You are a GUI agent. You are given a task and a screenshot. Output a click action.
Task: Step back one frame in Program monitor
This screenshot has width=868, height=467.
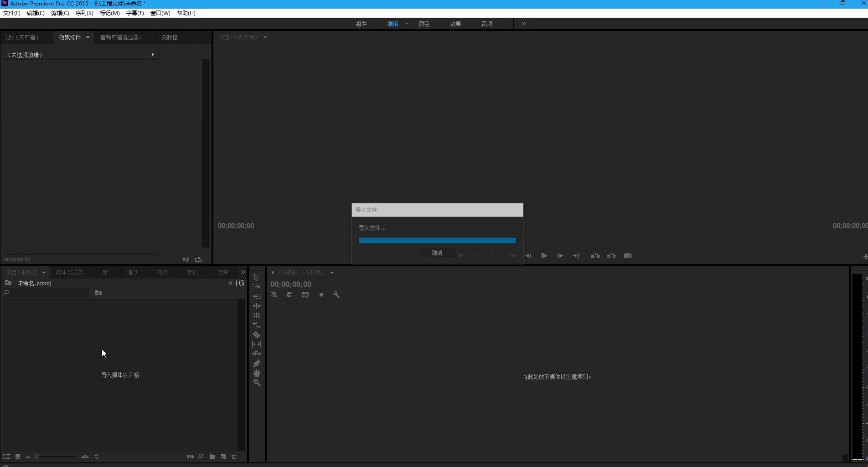point(528,256)
